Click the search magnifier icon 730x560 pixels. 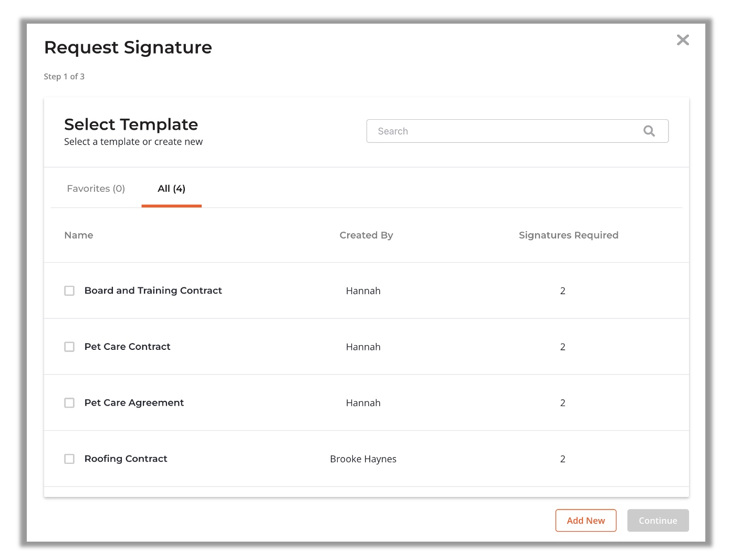pos(649,131)
